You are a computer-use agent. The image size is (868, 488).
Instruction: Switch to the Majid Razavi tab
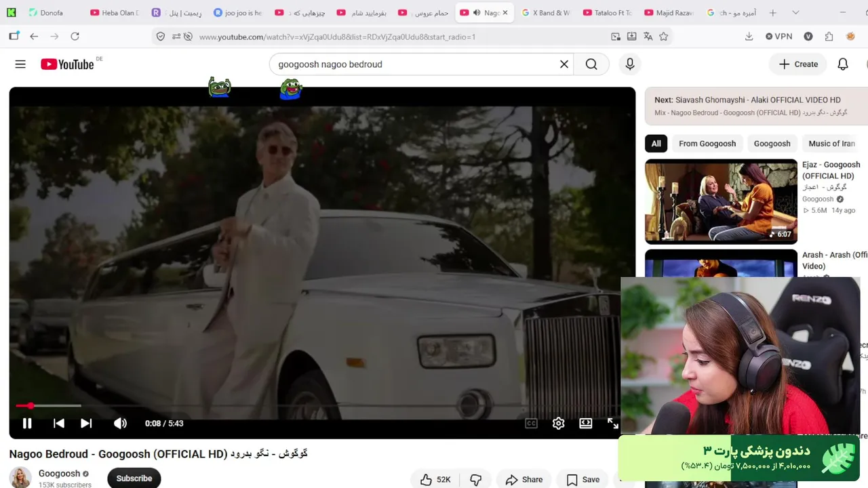669,13
